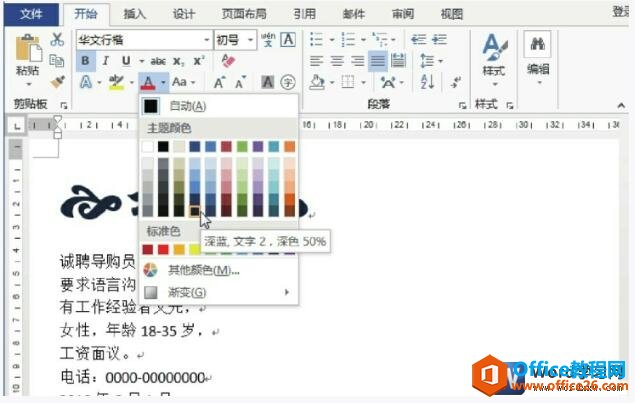Click the show paragraph marks icon

click(x=456, y=82)
